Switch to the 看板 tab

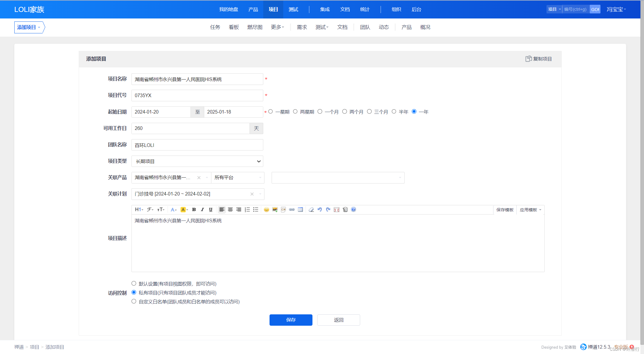[234, 27]
